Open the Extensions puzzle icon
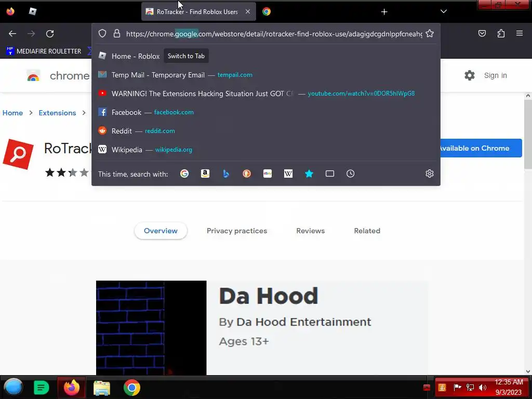 501,33
